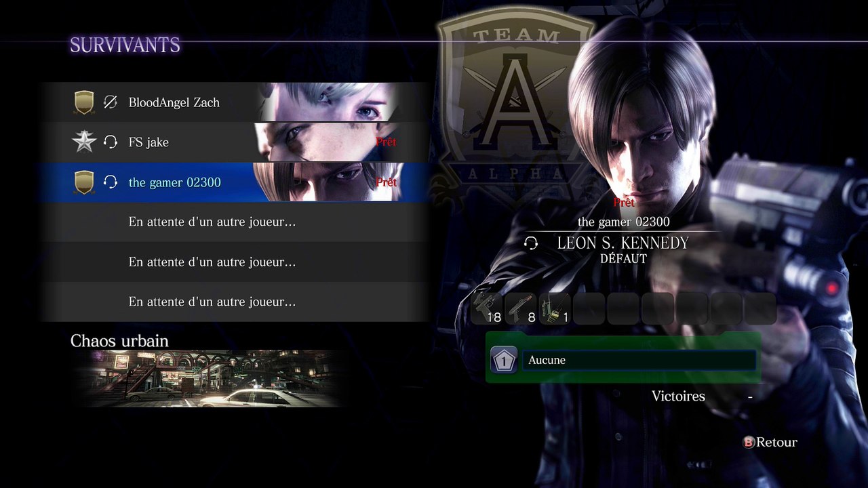Click the Prêt status in the gamer 02300 row
The height and width of the screenshot is (488, 868).
[386, 182]
